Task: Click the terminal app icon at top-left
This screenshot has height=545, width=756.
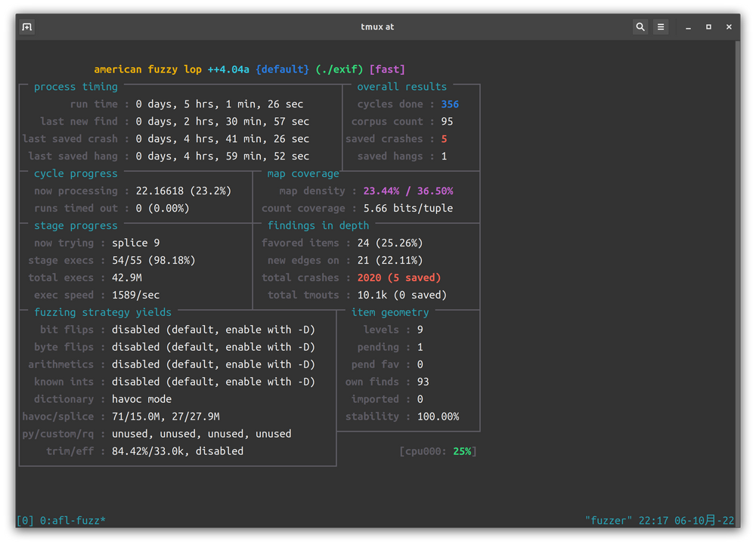Action: tap(26, 26)
